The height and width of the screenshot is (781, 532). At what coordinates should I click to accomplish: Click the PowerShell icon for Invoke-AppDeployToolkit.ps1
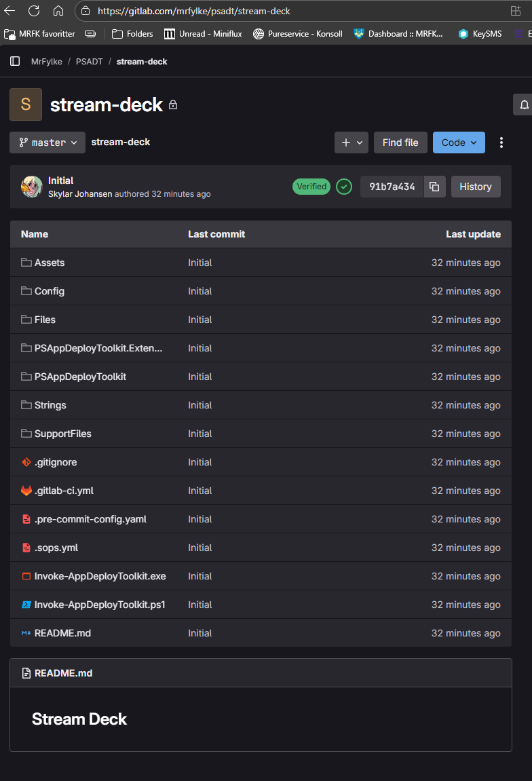[x=26, y=605]
